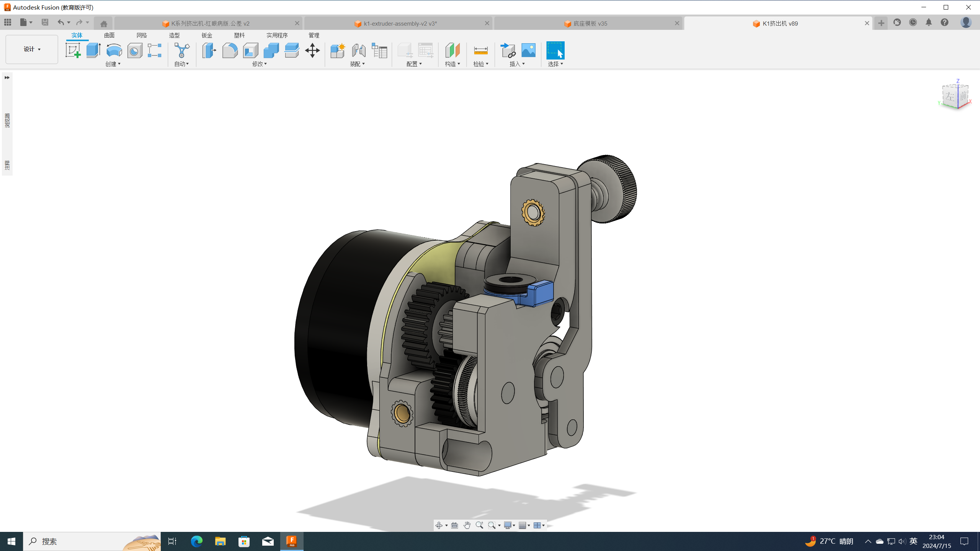980x551 pixels.
Task: Switch to k1-extruder-assembly-v2 v3 document tab
Action: click(x=398, y=23)
